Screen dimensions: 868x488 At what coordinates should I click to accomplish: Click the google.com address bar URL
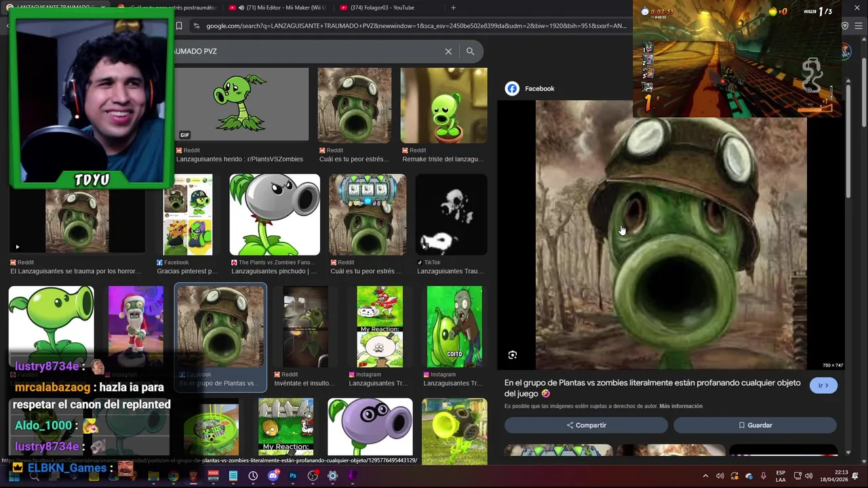tap(416, 26)
